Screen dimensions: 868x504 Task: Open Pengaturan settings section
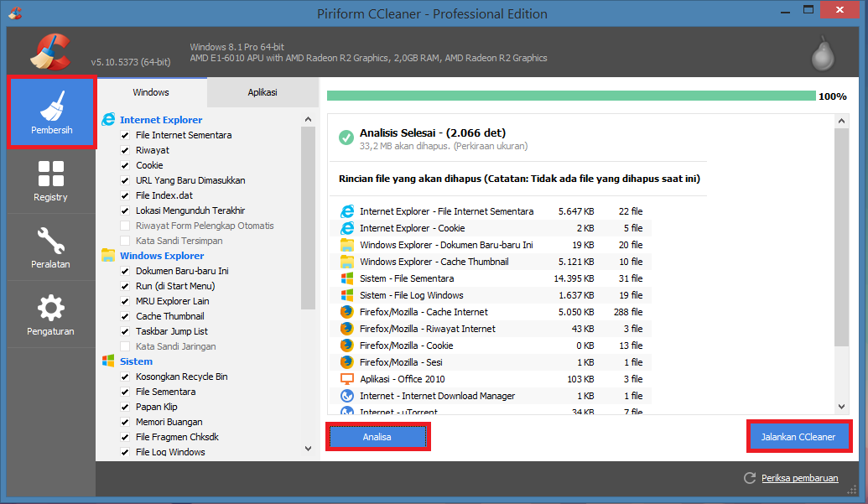coord(50,314)
